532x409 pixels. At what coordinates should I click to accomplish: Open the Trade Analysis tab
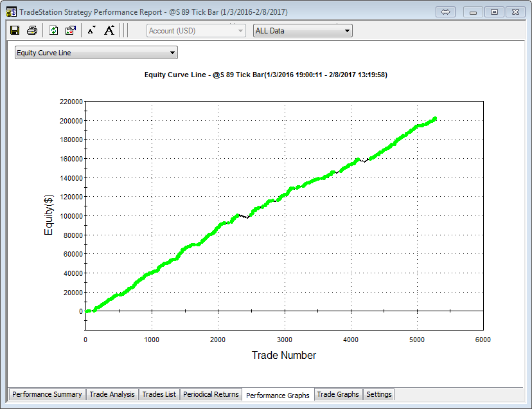tap(112, 394)
